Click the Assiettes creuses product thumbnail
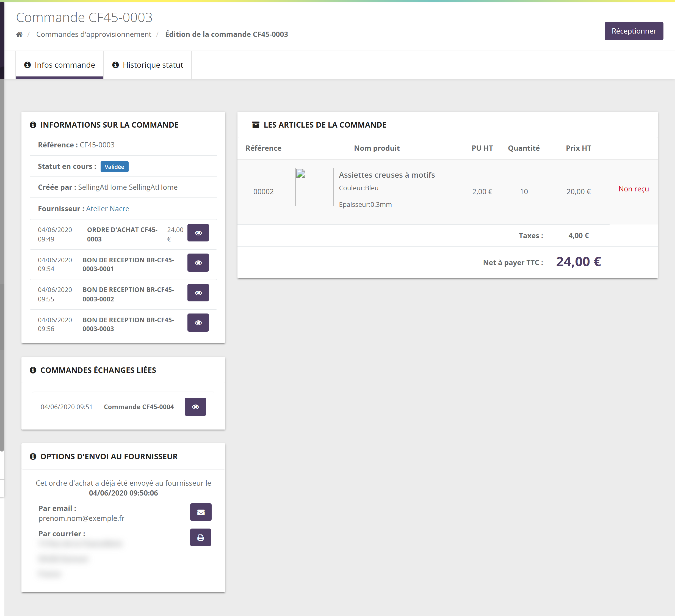This screenshot has height=616, width=675. pyautogui.click(x=314, y=187)
